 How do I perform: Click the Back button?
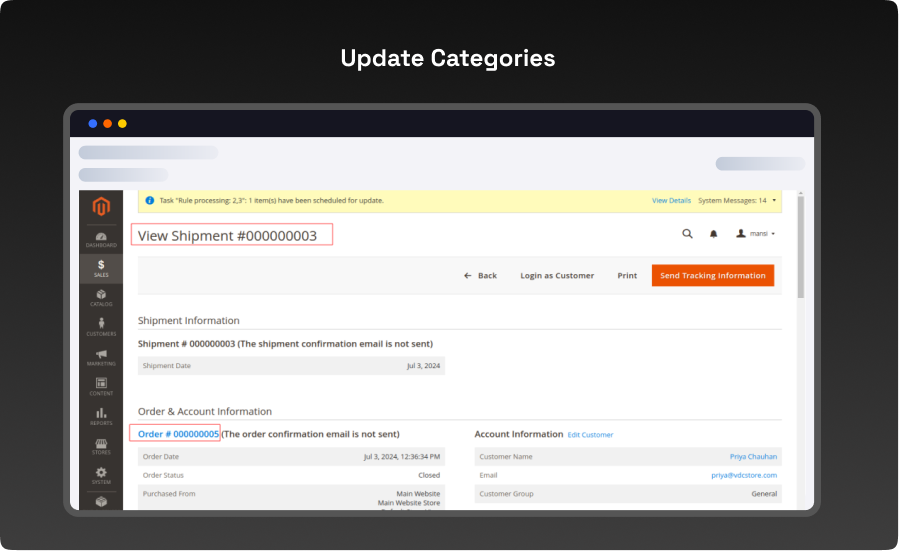pos(481,275)
